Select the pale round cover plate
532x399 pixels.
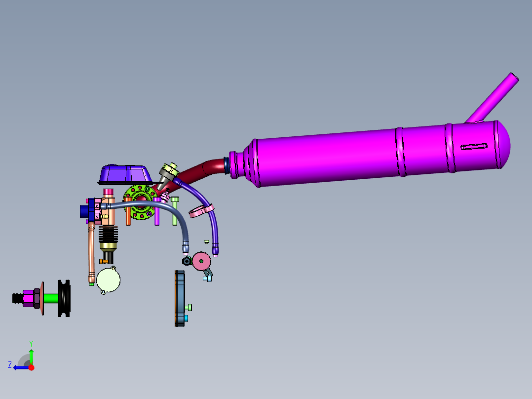(x=108, y=280)
